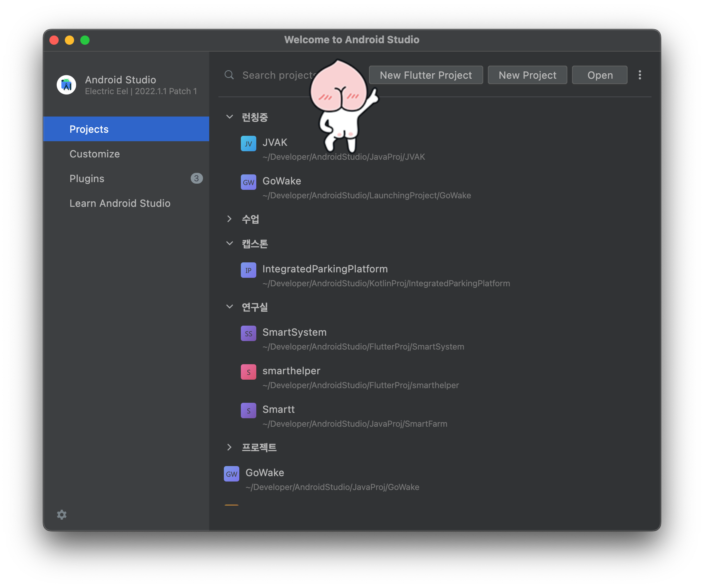
Task: Collapse the 런칭중 project group
Action: coord(229,117)
